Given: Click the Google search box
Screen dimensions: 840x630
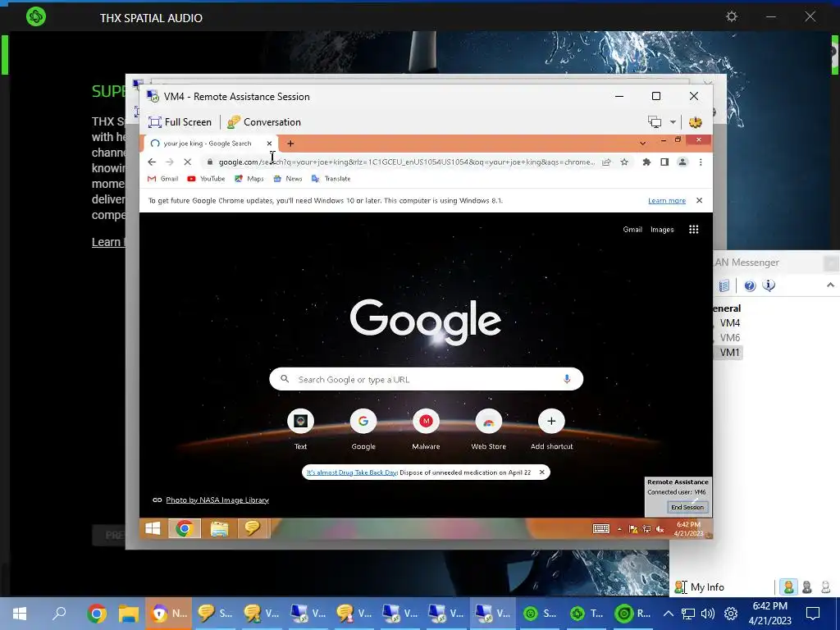Looking at the screenshot, I should [x=426, y=379].
